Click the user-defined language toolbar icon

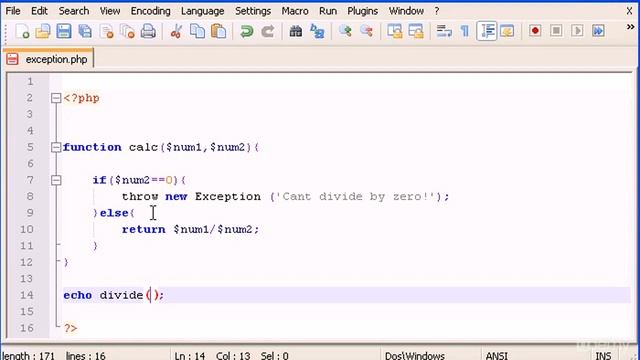(x=507, y=31)
